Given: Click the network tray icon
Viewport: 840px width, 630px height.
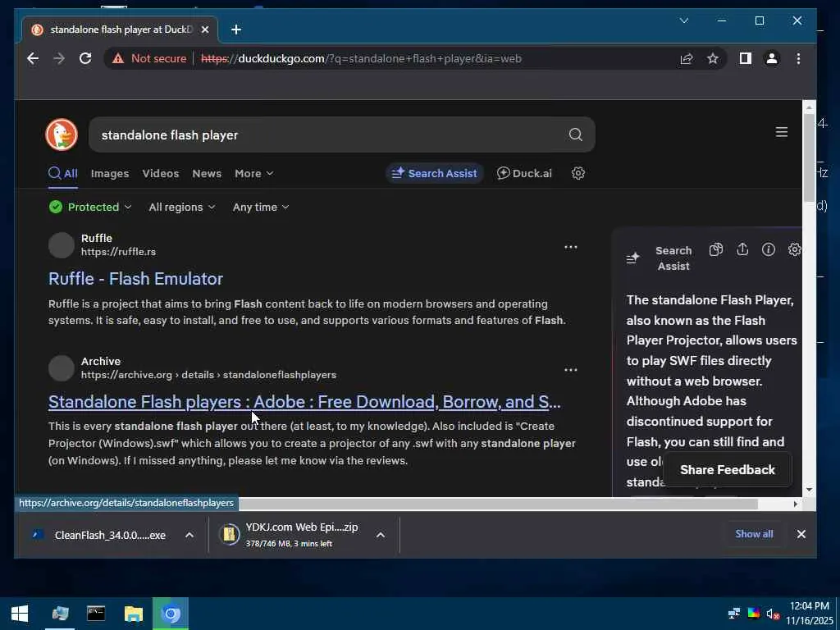Looking at the screenshot, I should coord(734,614).
